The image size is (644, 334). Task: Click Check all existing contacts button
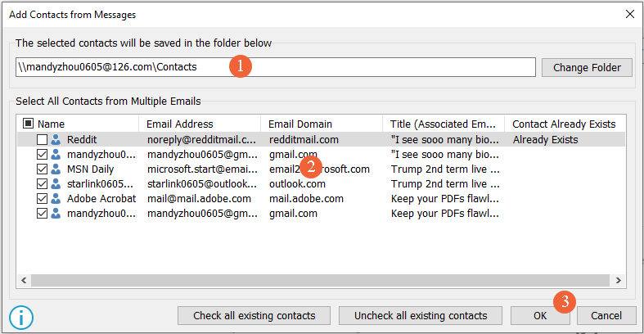[x=254, y=315]
